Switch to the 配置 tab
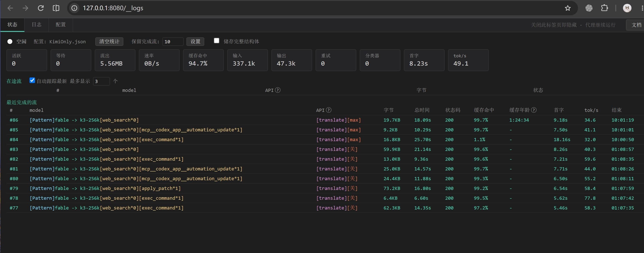Viewport: 644px width, 253px height. pyautogui.click(x=61, y=24)
